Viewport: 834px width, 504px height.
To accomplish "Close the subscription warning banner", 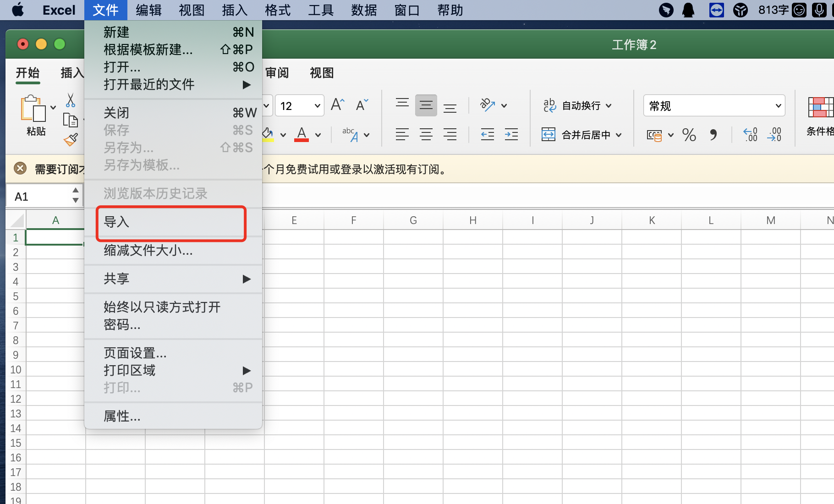I will tap(20, 169).
